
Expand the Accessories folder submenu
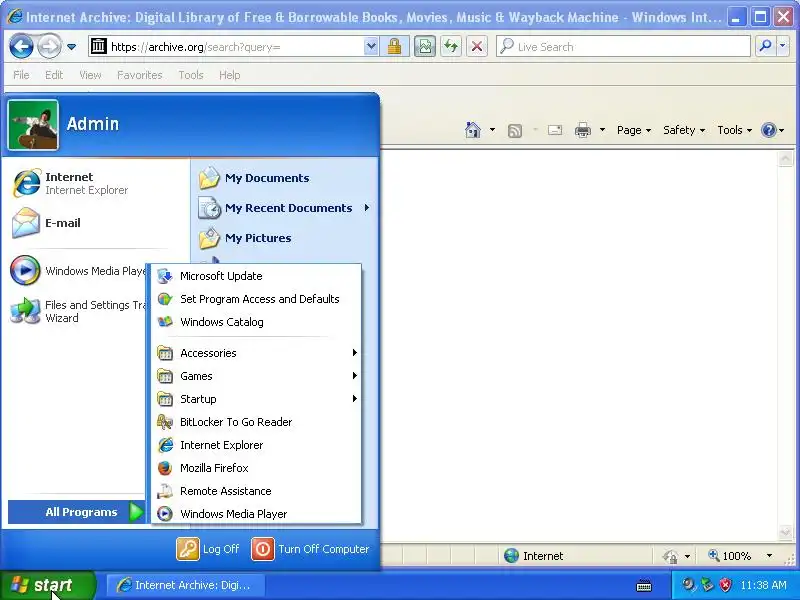(257, 353)
